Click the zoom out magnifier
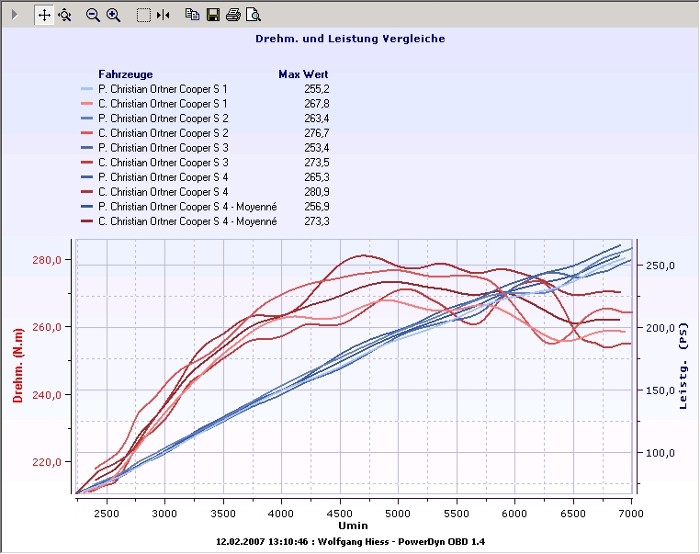Image resolution: width=700 pixels, height=554 pixels. tap(93, 15)
